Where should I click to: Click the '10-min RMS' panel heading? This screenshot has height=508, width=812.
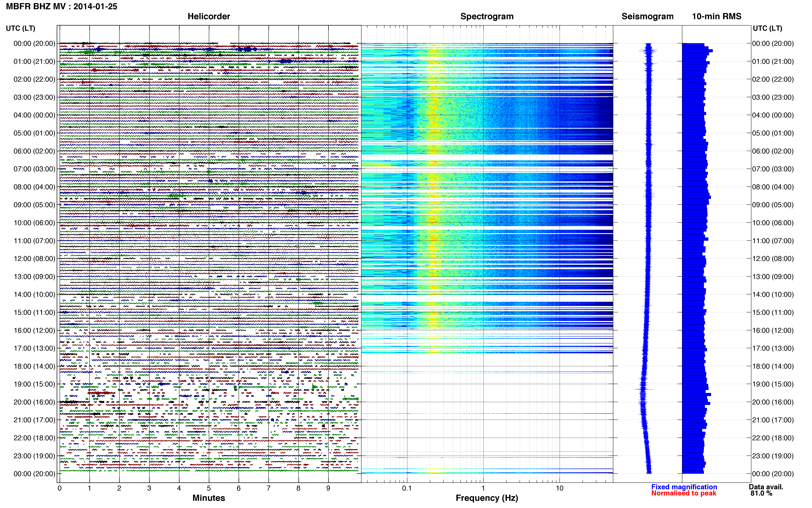click(717, 16)
